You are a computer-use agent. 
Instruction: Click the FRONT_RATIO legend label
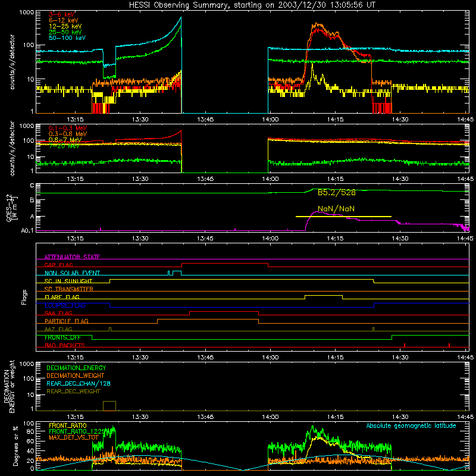click(68, 425)
